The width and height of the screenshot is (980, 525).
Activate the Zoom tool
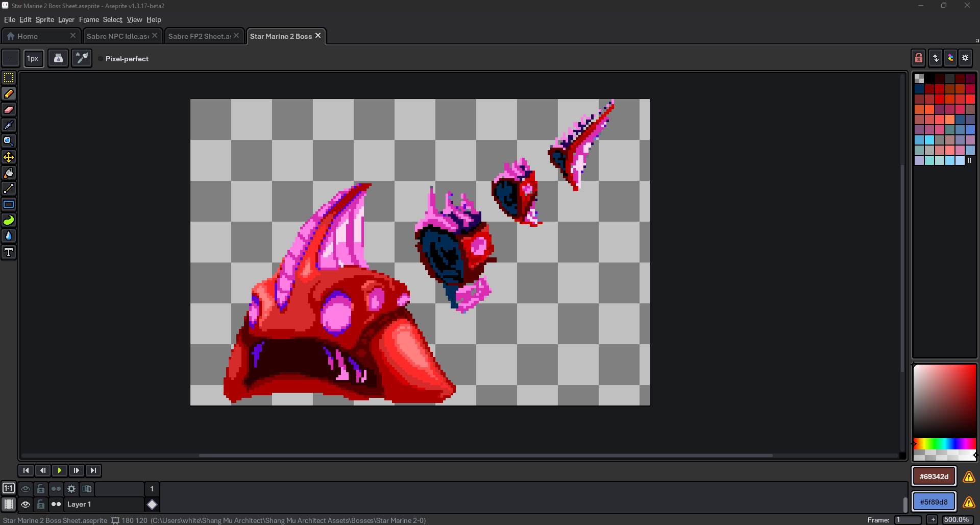[x=9, y=141]
